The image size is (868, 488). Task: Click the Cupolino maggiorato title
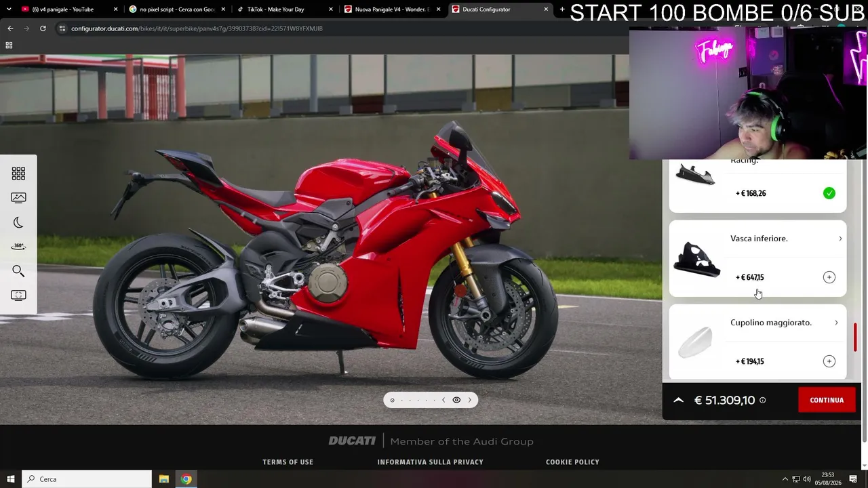771,323
